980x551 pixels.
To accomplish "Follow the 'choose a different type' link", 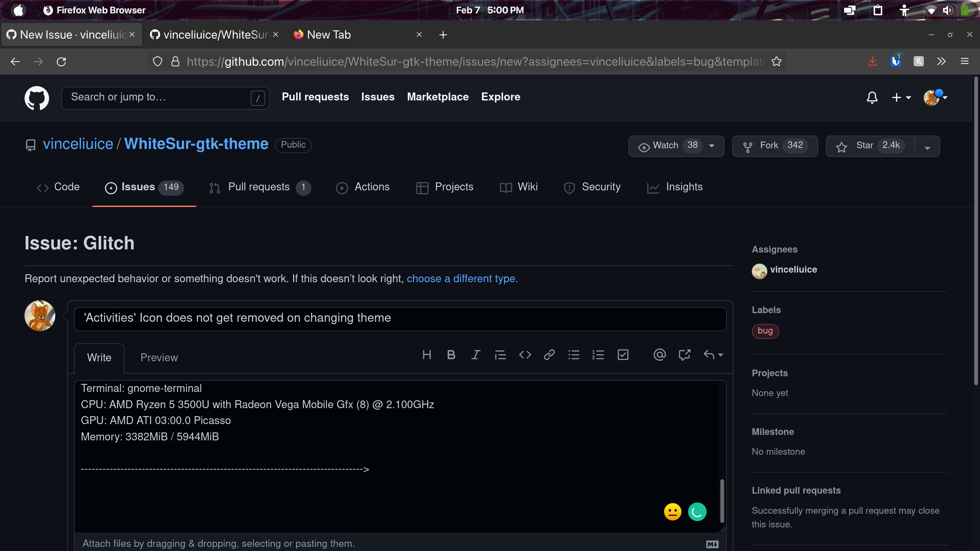I will pos(462,279).
